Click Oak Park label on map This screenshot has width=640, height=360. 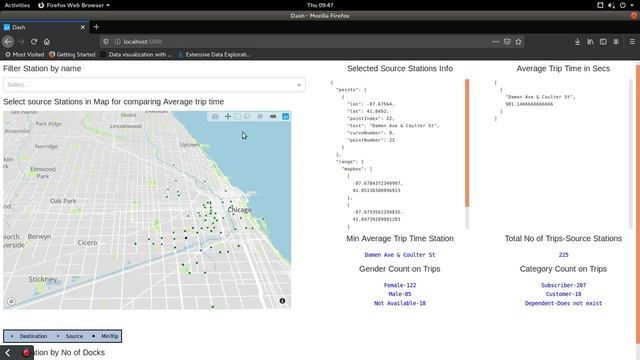63,201
